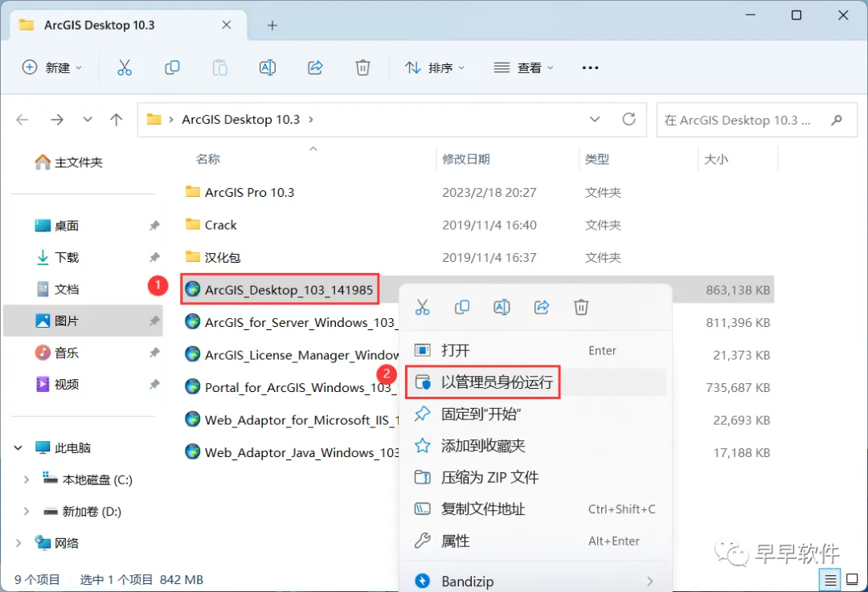Click the chevron after ArcGIS Desktop 10.3 breadcrumb
The width and height of the screenshot is (868, 592).
(x=310, y=120)
